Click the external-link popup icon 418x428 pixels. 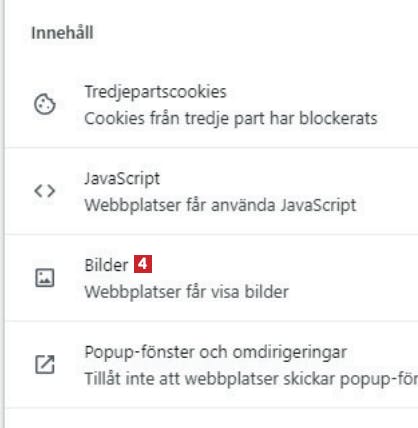[x=45, y=365]
